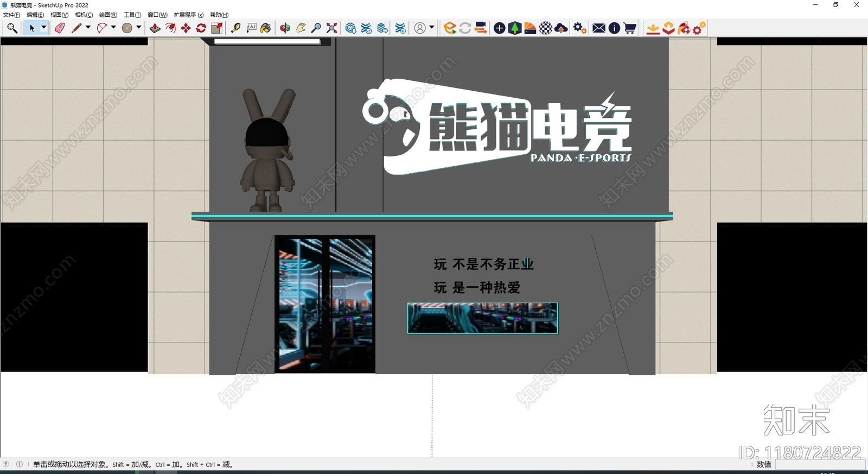The image size is (868, 474).
Task: Activate the Orbit camera tool
Action: pos(285,28)
